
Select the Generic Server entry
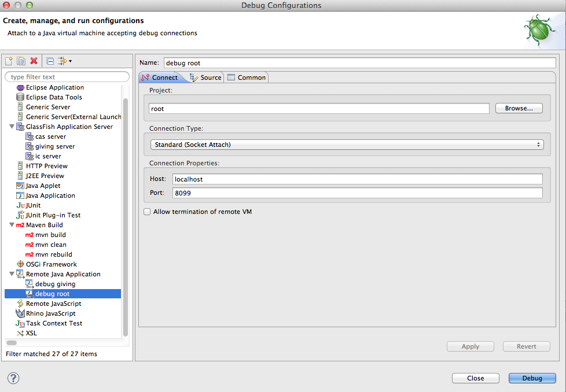coord(48,107)
